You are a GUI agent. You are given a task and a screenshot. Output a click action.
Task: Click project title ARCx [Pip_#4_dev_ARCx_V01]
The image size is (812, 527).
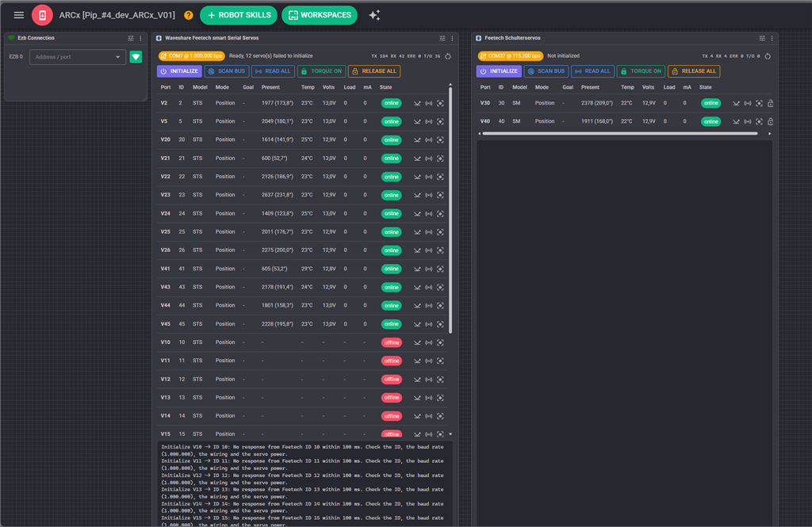[117, 15]
